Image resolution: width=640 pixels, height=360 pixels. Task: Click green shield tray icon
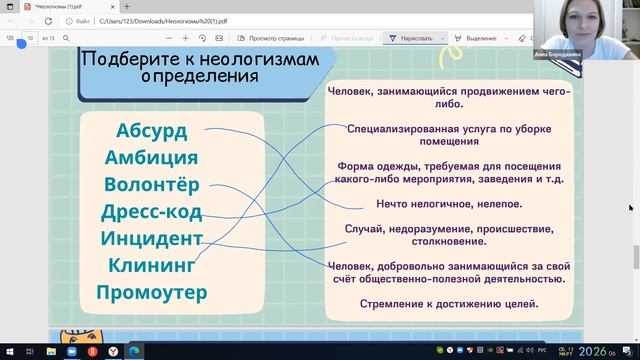pyautogui.click(x=440, y=350)
